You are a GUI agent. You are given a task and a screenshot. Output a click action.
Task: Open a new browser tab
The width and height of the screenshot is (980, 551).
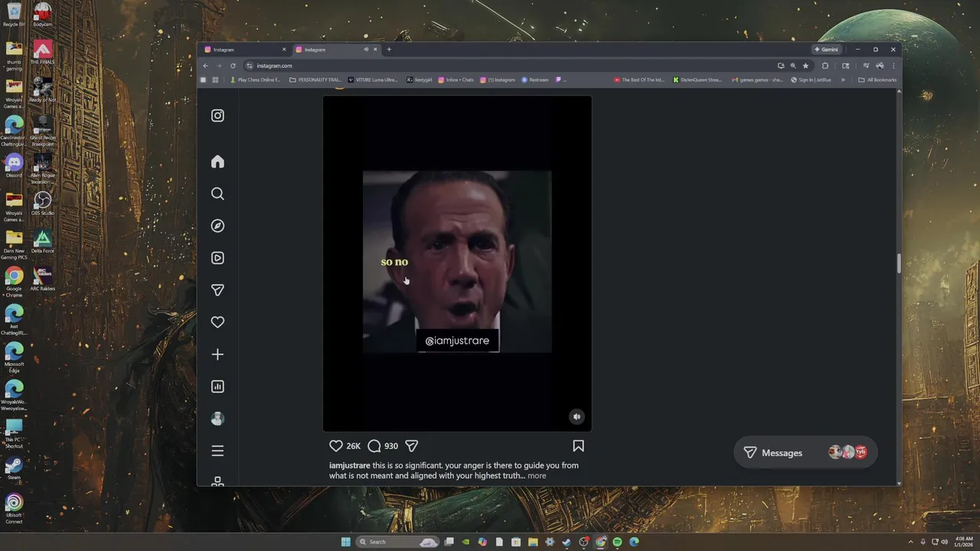pos(389,50)
